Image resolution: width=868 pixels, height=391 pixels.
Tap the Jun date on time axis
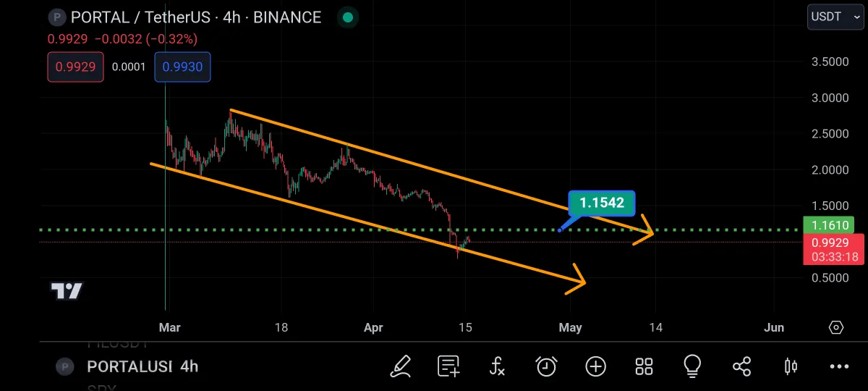coord(774,327)
